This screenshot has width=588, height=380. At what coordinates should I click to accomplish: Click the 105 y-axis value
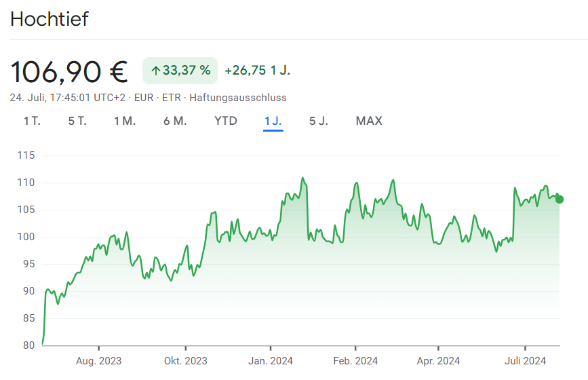coord(26,210)
